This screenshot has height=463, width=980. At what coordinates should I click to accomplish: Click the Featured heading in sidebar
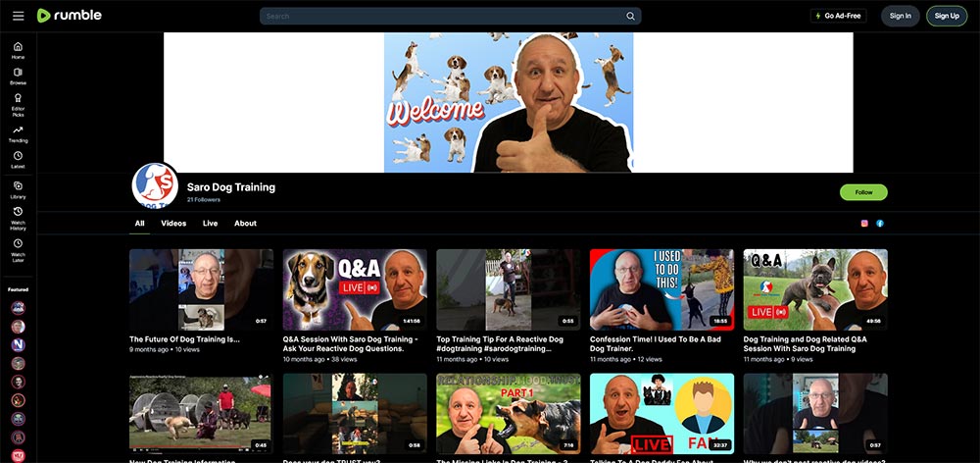(x=18, y=289)
